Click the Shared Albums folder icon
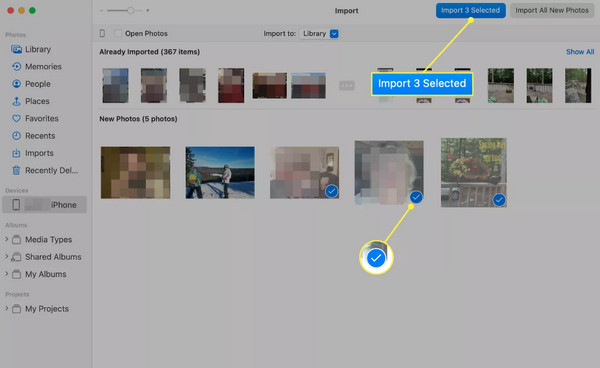 (x=16, y=257)
